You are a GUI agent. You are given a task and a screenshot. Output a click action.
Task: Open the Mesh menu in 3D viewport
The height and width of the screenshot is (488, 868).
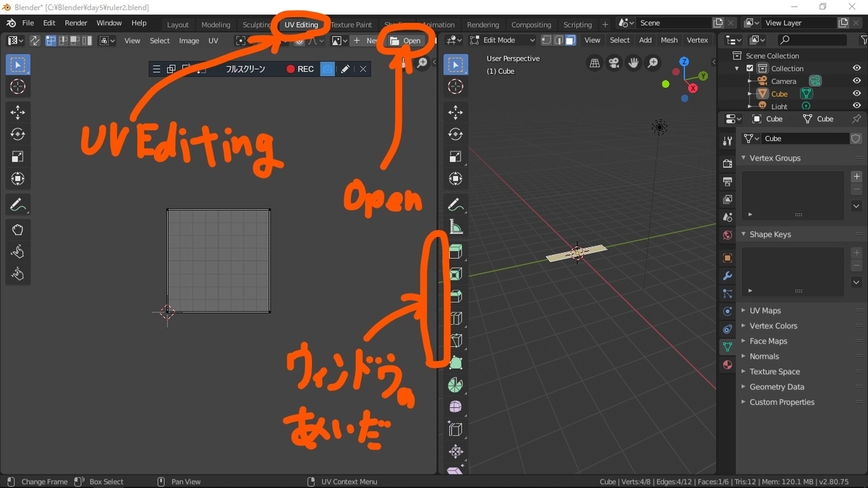[669, 40]
